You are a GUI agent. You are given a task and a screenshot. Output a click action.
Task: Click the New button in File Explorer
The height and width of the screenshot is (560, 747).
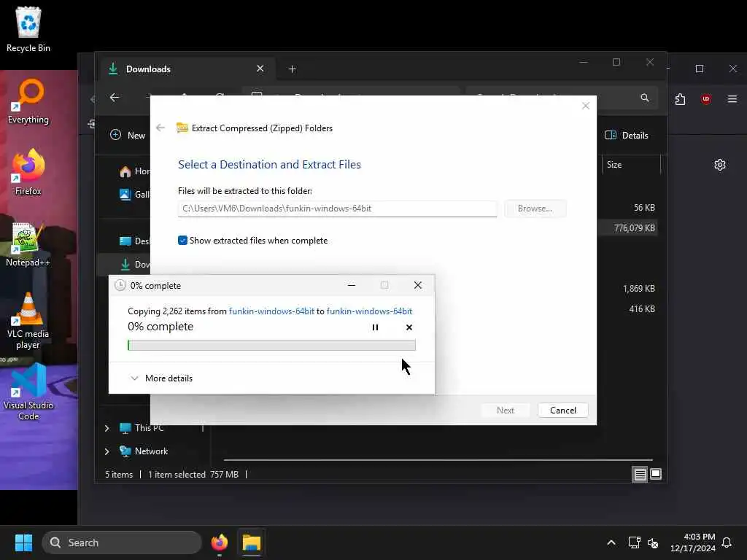pos(128,135)
